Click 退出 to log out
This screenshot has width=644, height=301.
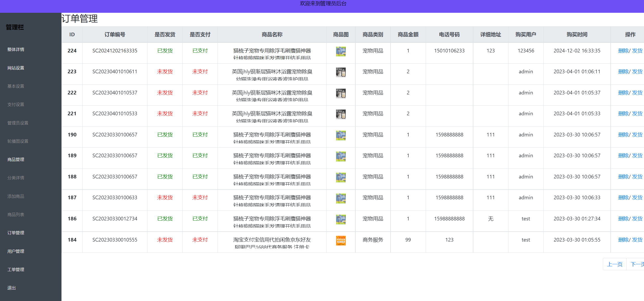(x=11, y=288)
